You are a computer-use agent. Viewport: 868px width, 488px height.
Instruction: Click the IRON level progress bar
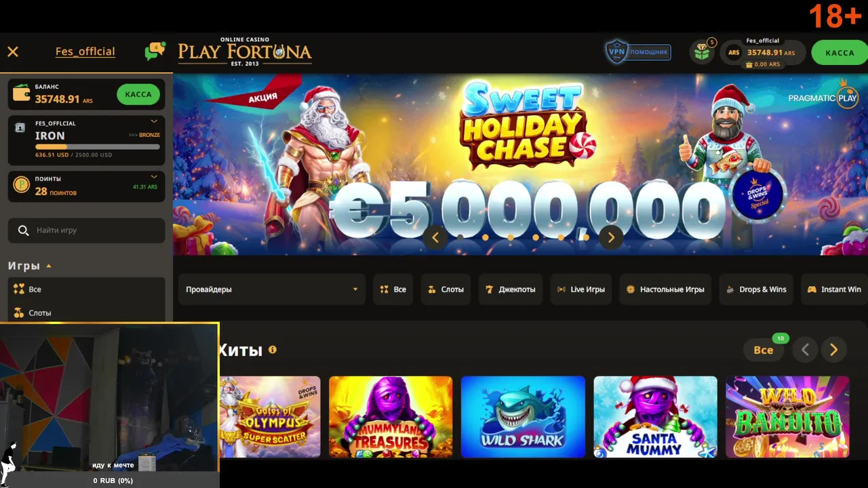click(x=98, y=146)
